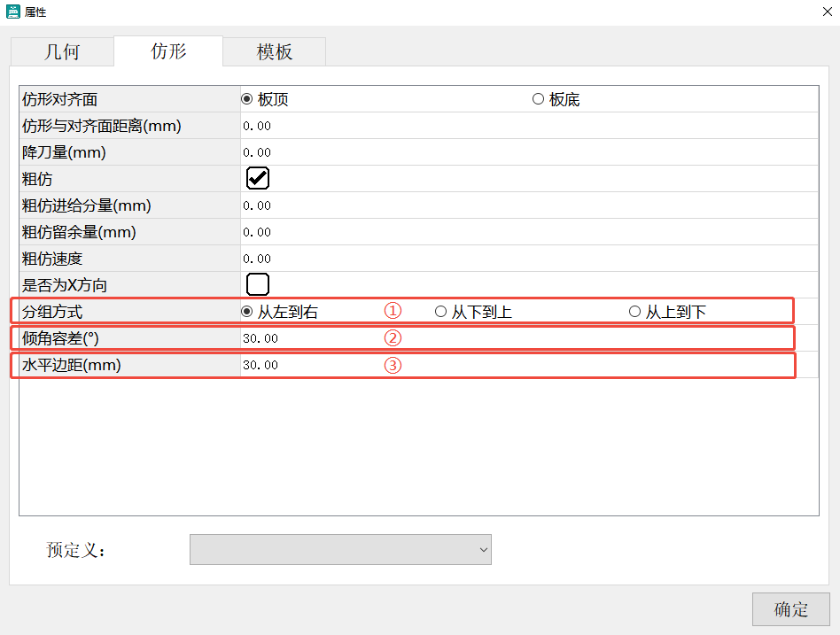This screenshot has width=840, height=635.
Task: Toggle the 粗仿 checkbox
Action: click(x=258, y=178)
